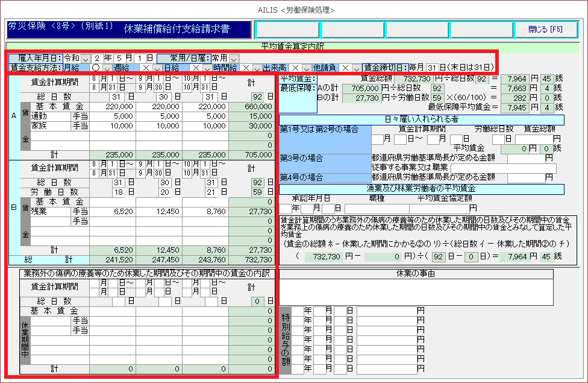Click first blank button in top toolbar
Image resolution: width=588 pixels, height=383 pixels.
(287, 29)
